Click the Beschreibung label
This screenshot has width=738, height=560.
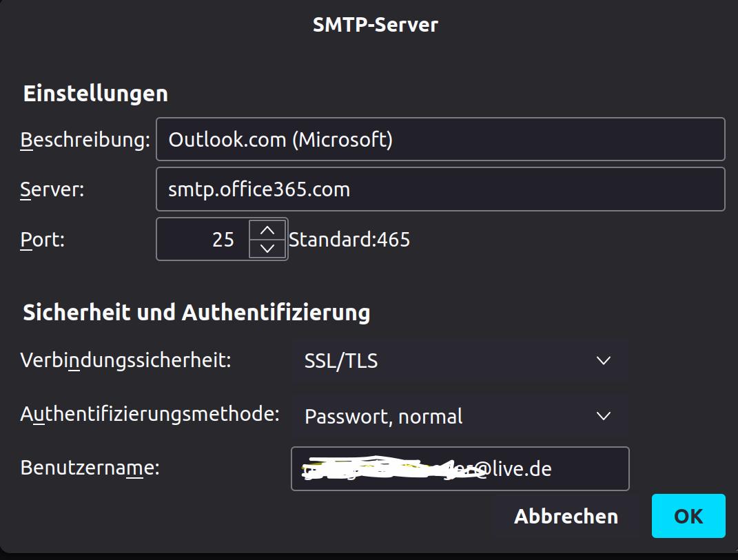pyautogui.click(x=85, y=140)
